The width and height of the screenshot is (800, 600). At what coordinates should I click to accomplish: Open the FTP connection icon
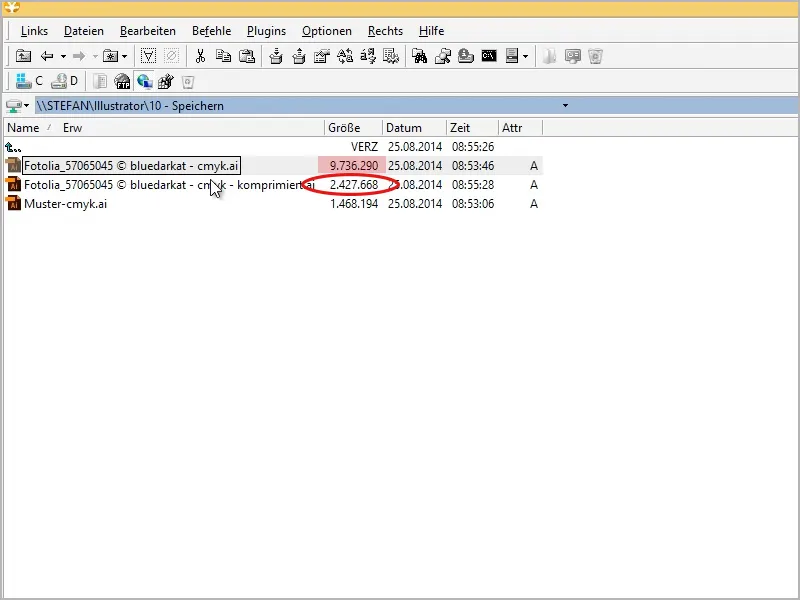(x=122, y=81)
